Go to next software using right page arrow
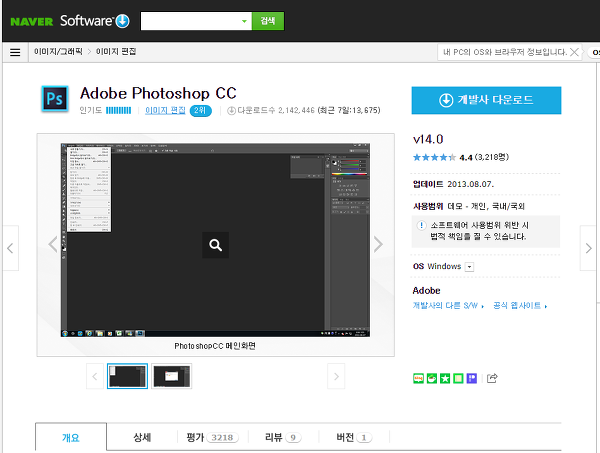This screenshot has height=453, width=600. tap(589, 248)
